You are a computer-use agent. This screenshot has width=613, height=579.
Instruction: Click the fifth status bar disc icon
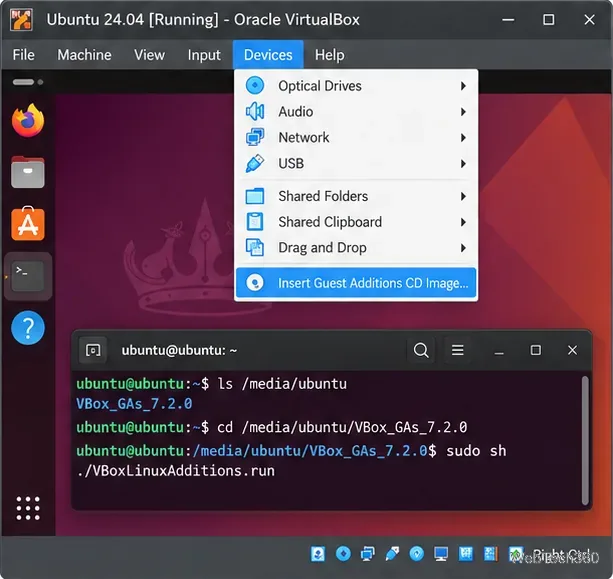pos(417,554)
